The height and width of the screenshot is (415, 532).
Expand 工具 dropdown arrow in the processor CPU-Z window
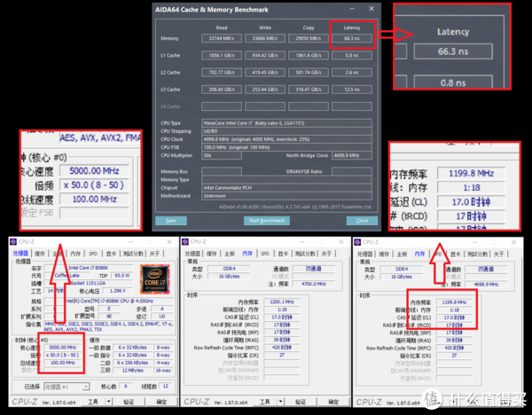(108, 402)
